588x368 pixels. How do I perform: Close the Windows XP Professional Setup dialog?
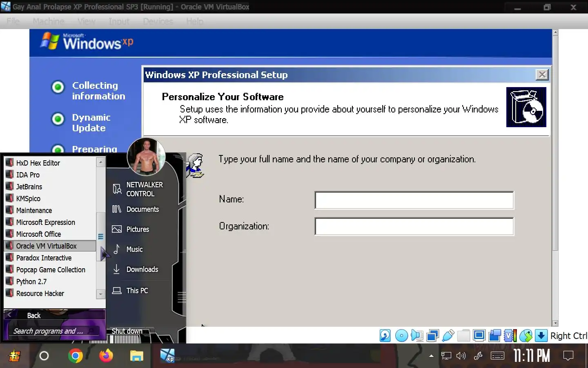(542, 74)
